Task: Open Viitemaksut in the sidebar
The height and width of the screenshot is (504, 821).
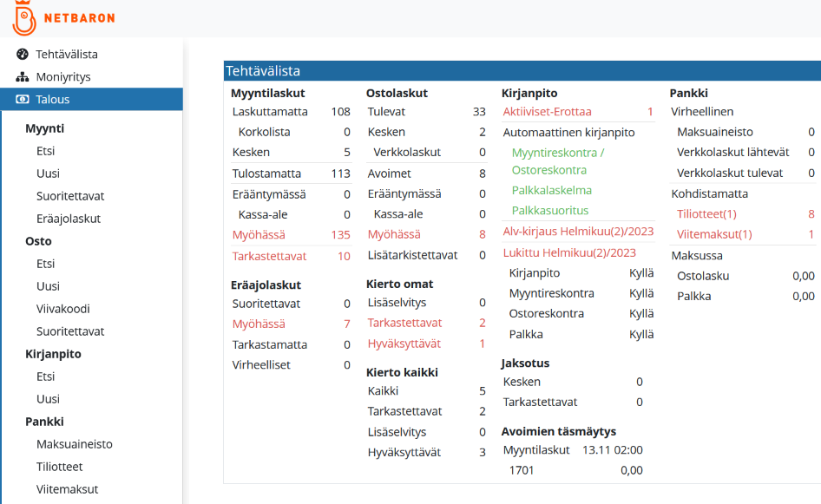Action: pos(67,489)
